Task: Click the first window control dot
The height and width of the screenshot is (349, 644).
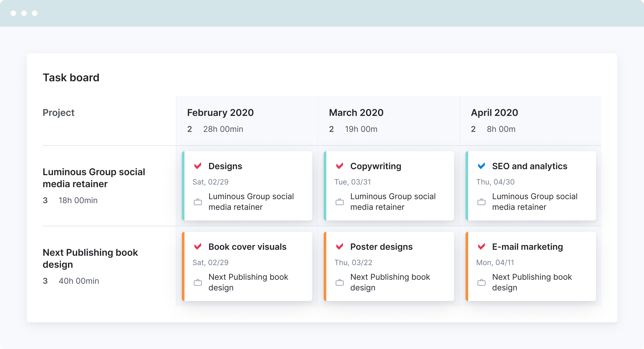Action: [x=13, y=13]
